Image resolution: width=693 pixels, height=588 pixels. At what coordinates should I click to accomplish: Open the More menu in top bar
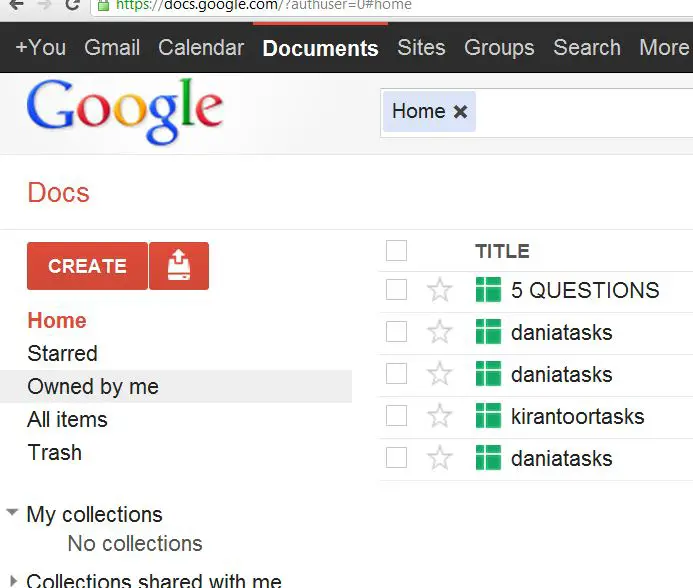[664, 47]
